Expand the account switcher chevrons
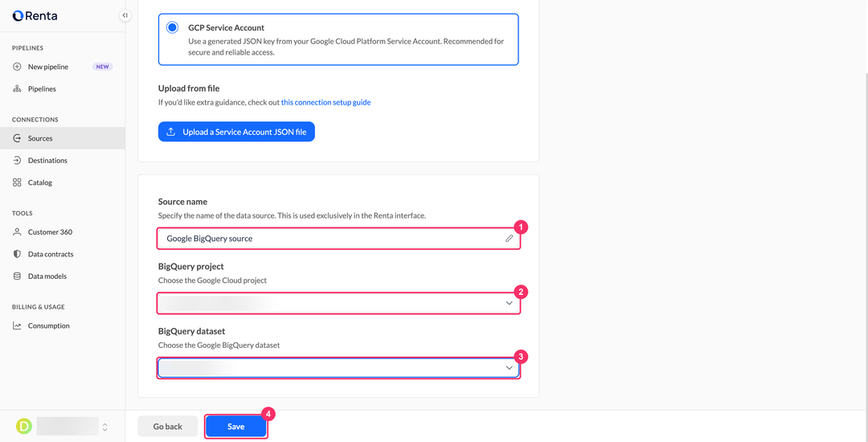 pyautogui.click(x=104, y=427)
